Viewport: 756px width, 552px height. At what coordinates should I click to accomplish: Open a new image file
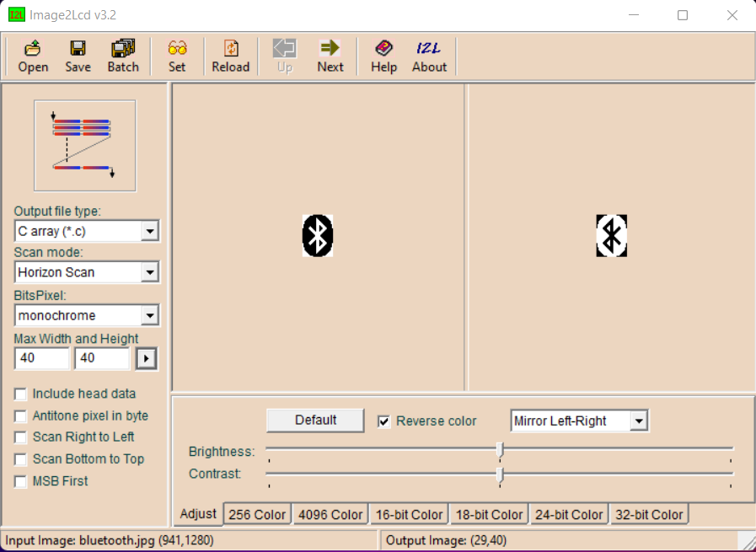[x=33, y=54]
